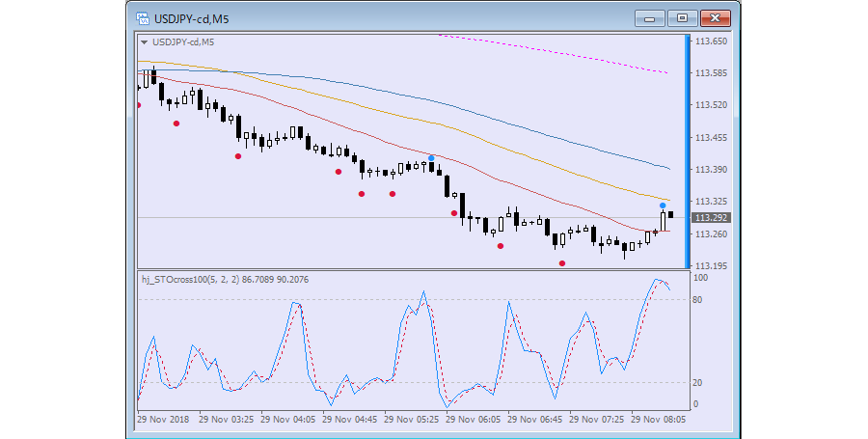Click the chart window icon in title bar
Screen dimensions: 868x439
(143, 19)
